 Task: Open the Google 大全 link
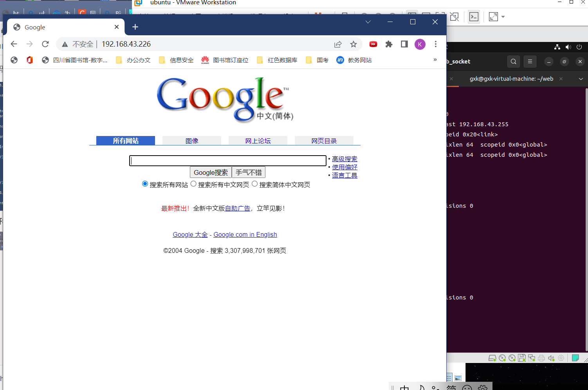coord(190,234)
